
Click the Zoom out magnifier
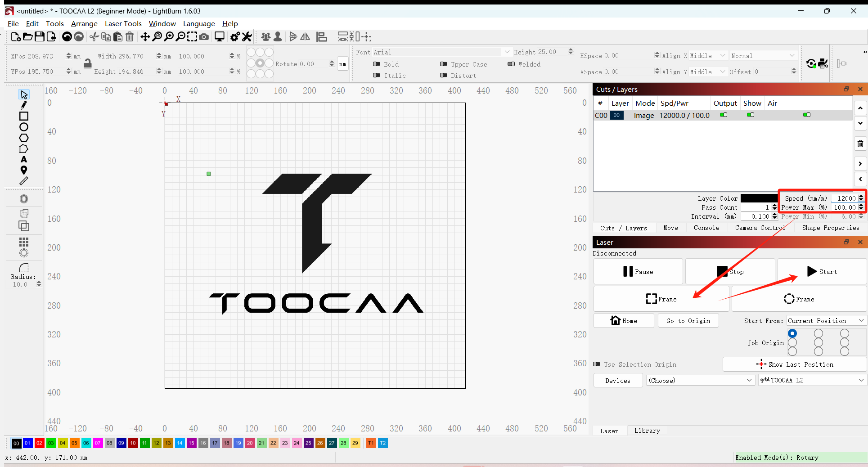180,37
